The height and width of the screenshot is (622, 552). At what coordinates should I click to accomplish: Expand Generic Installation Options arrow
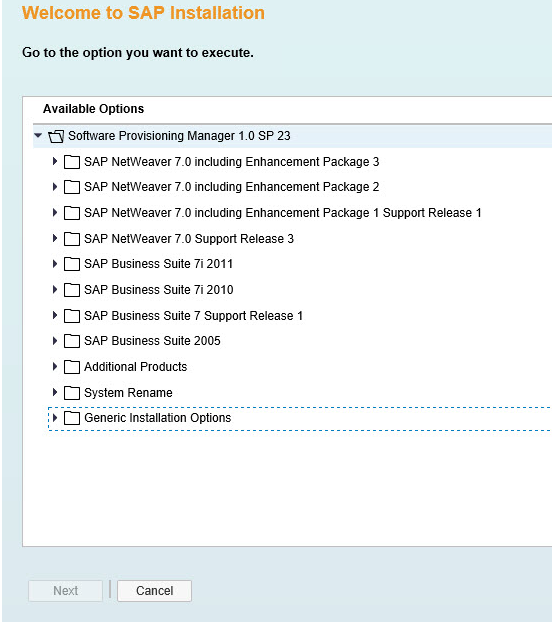pyautogui.click(x=55, y=417)
